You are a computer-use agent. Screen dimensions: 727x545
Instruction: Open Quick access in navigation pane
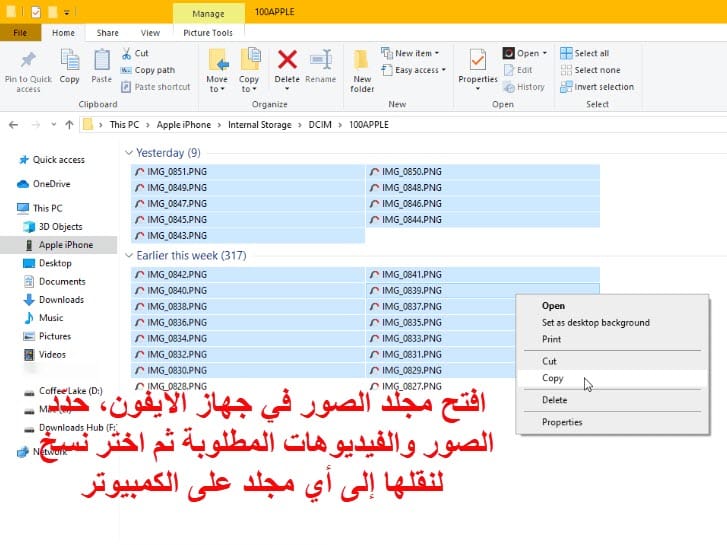coord(51,160)
